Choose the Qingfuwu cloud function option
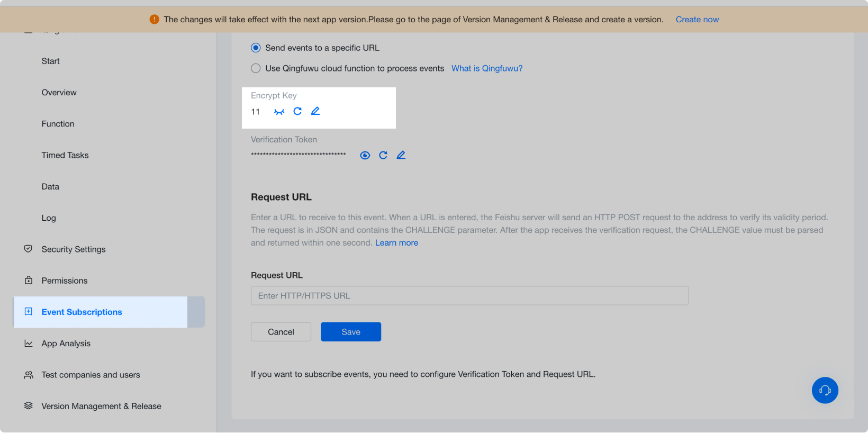The width and height of the screenshot is (868, 433). (x=256, y=68)
